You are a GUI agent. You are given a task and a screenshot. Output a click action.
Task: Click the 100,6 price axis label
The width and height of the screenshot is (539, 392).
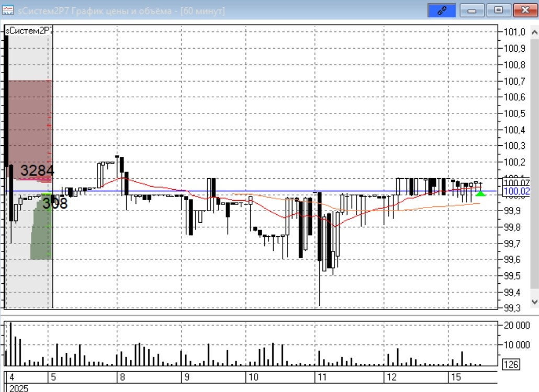click(x=514, y=97)
